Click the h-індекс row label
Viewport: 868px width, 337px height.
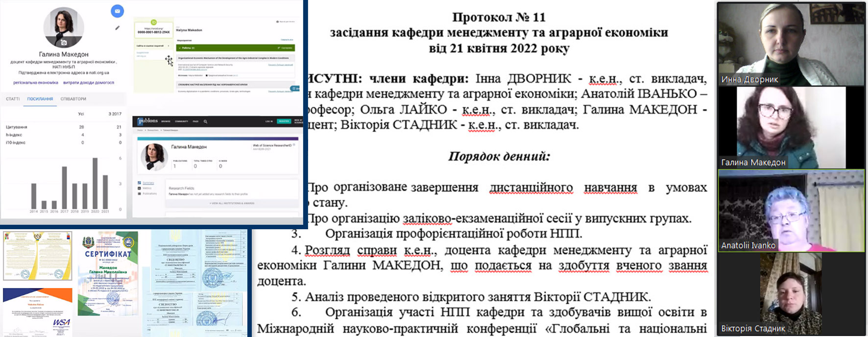coord(14,135)
